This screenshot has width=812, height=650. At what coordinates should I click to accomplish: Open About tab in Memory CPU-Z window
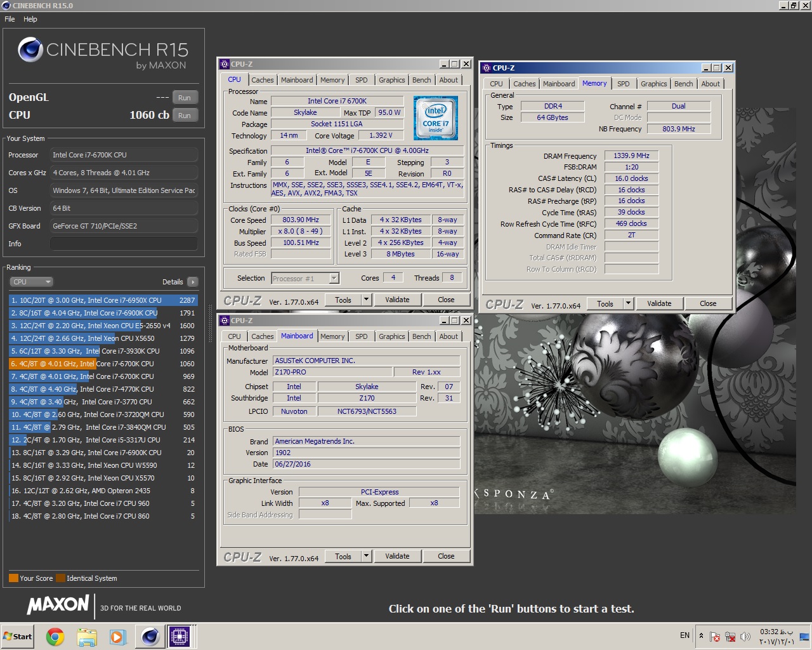click(710, 84)
